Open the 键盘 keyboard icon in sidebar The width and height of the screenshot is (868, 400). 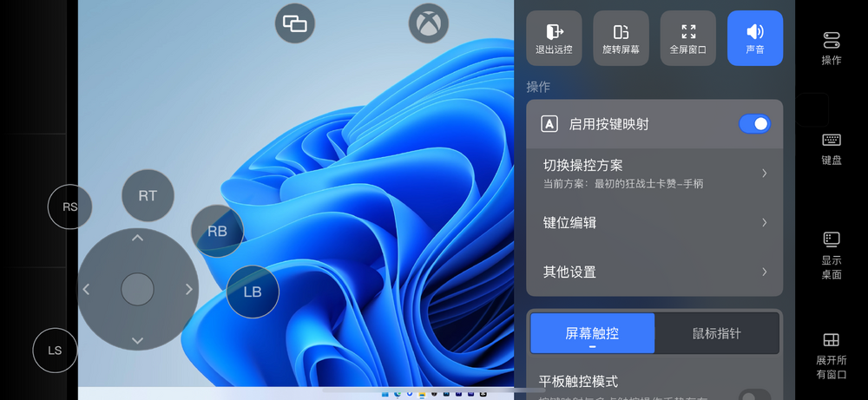pos(831,141)
